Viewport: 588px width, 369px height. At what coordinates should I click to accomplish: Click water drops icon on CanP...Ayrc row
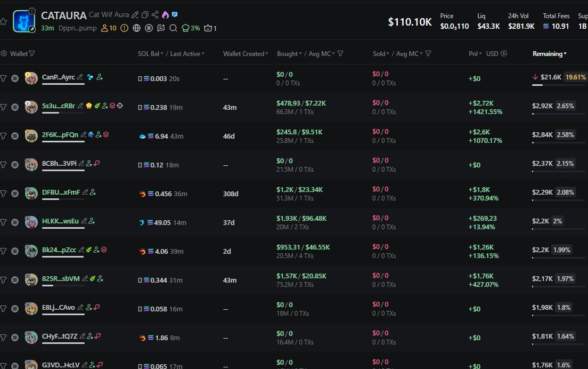tap(90, 77)
